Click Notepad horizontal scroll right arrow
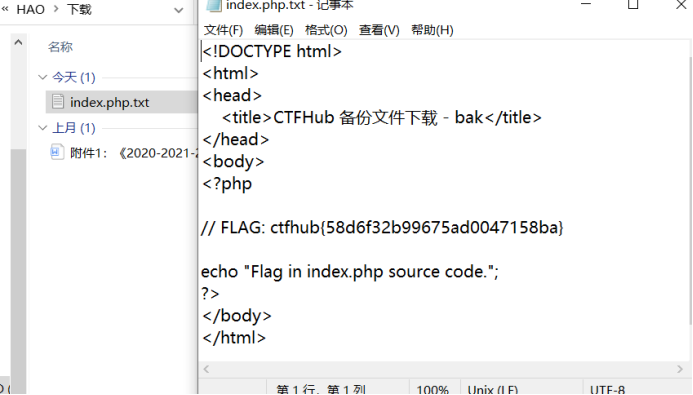693x395 pixels. 680,368
